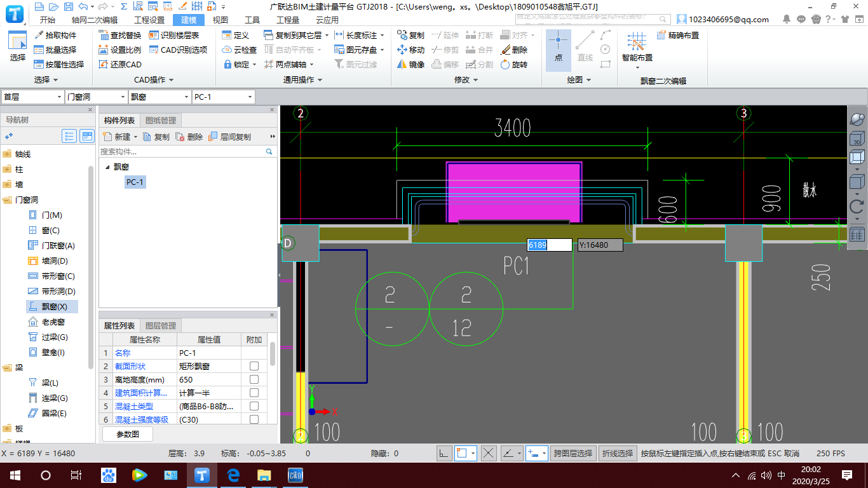The image size is (868, 488).
Task: Tick 附加 checkbox for 混凝土类型 row
Action: [254, 406]
